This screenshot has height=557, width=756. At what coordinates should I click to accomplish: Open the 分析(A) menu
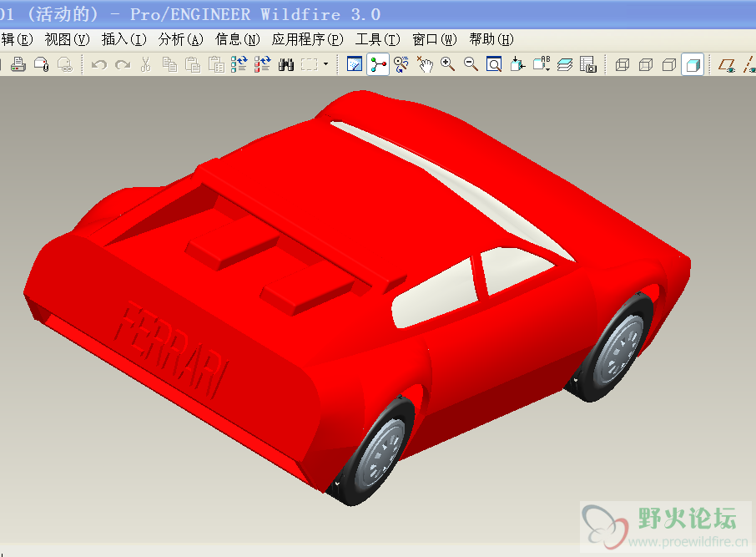(x=181, y=39)
